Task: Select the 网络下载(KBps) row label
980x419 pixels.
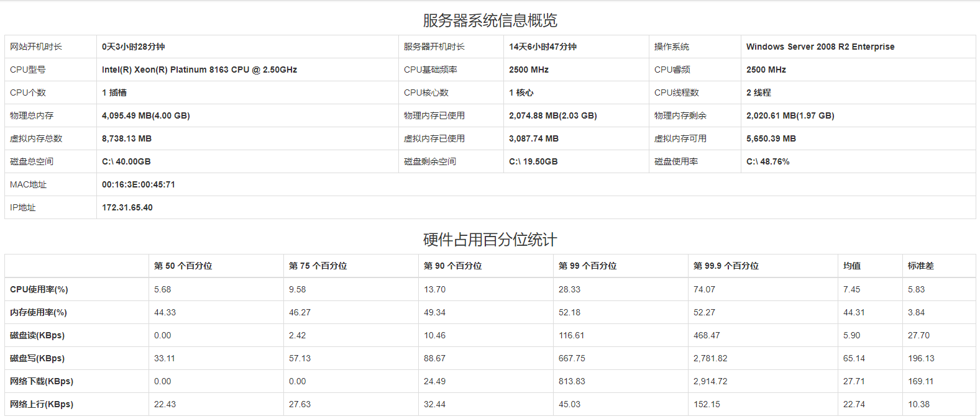Action: pos(42,381)
